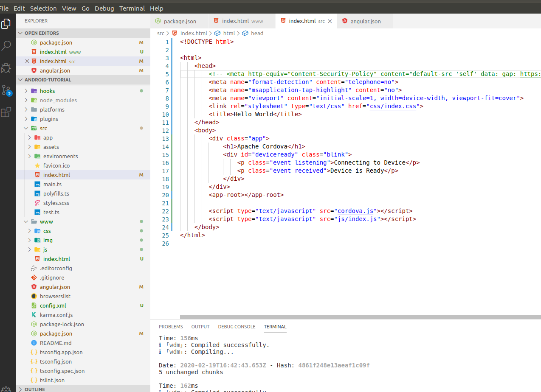Follow the cordova.js link in code
This screenshot has width=541, height=392.
355,211
